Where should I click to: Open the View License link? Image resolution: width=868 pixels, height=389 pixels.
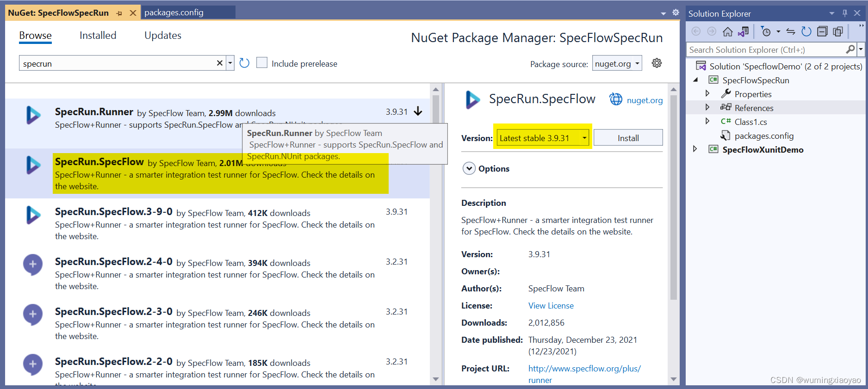coord(551,306)
